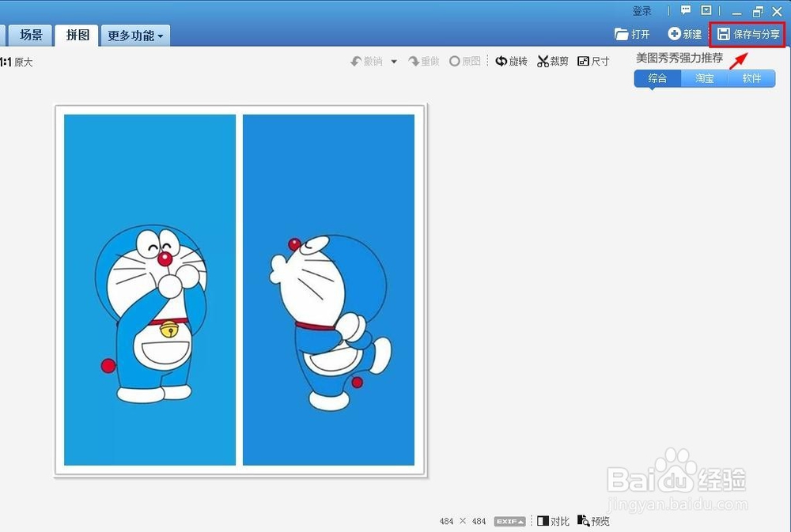791x532 pixels.
Task: Click 保存与分享 to save the image
Action: coord(748,34)
